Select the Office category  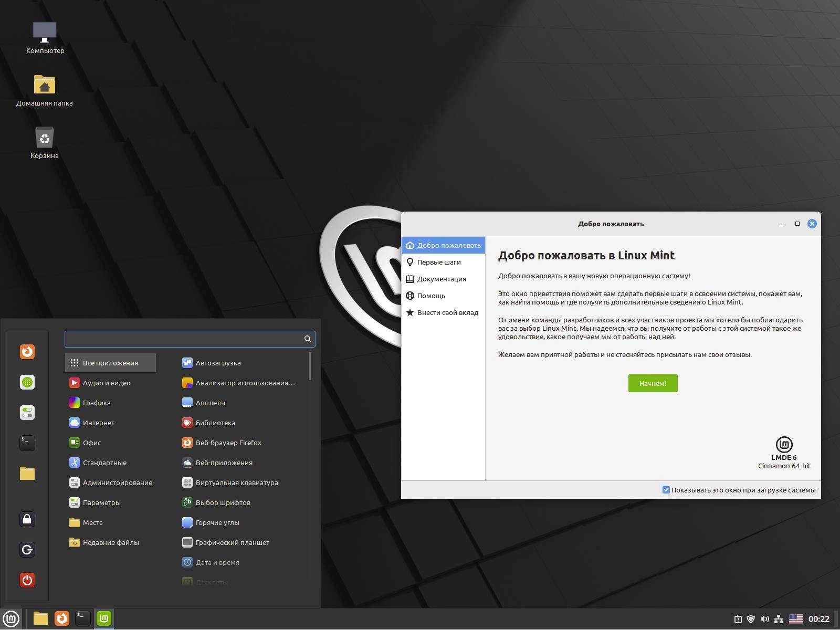pyautogui.click(x=110, y=443)
